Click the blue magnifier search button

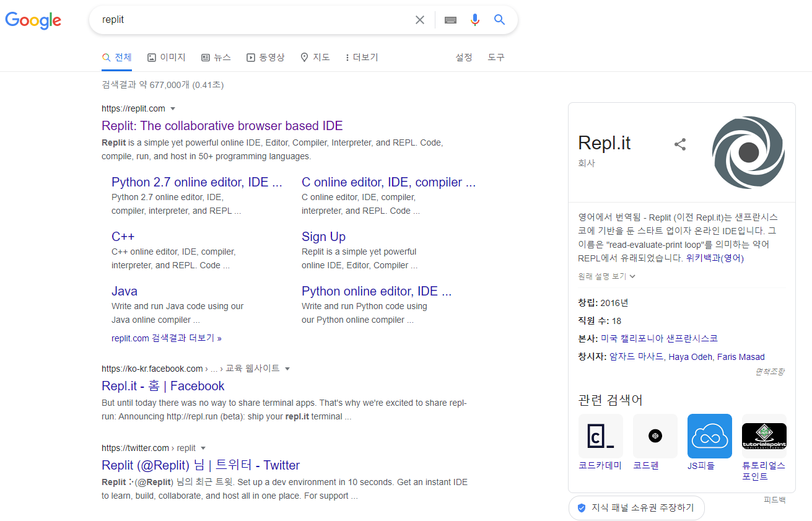click(500, 20)
